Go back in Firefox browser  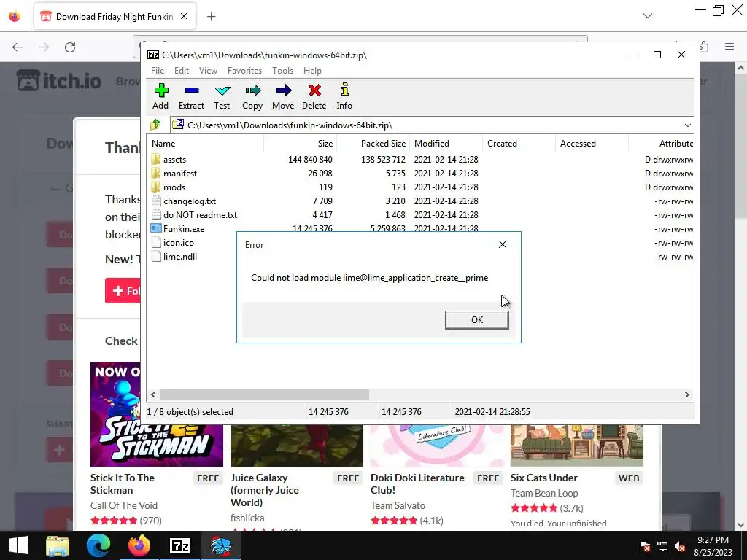18,47
